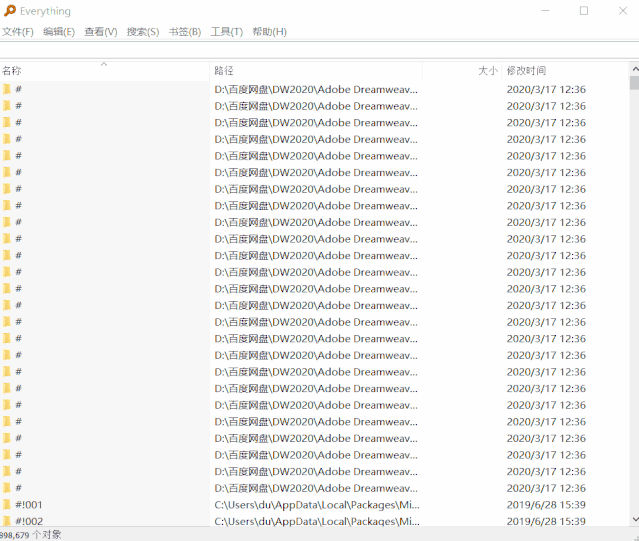Click the folder icon next to #!002

coord(6,521)
